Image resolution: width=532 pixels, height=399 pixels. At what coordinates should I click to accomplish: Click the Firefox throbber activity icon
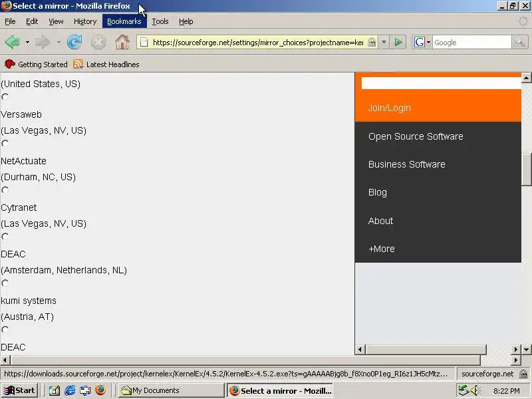tap(523, 21)
